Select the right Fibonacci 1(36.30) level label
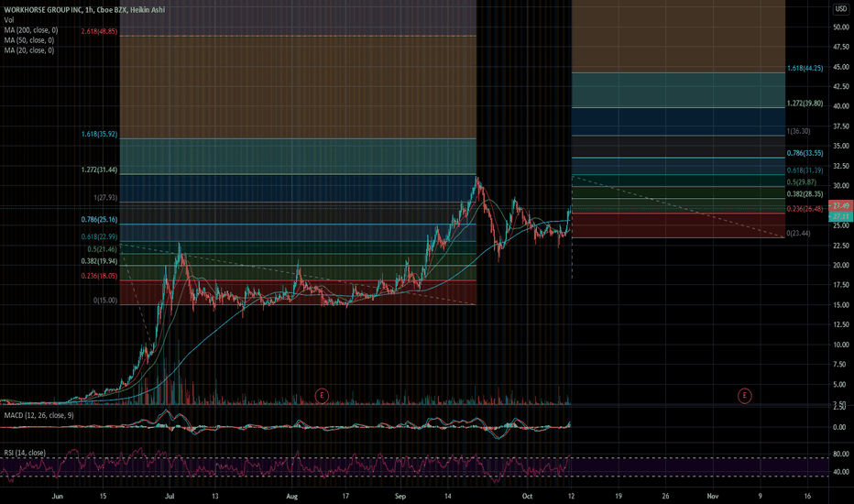The image size is (854, 504). pos(798,131)
